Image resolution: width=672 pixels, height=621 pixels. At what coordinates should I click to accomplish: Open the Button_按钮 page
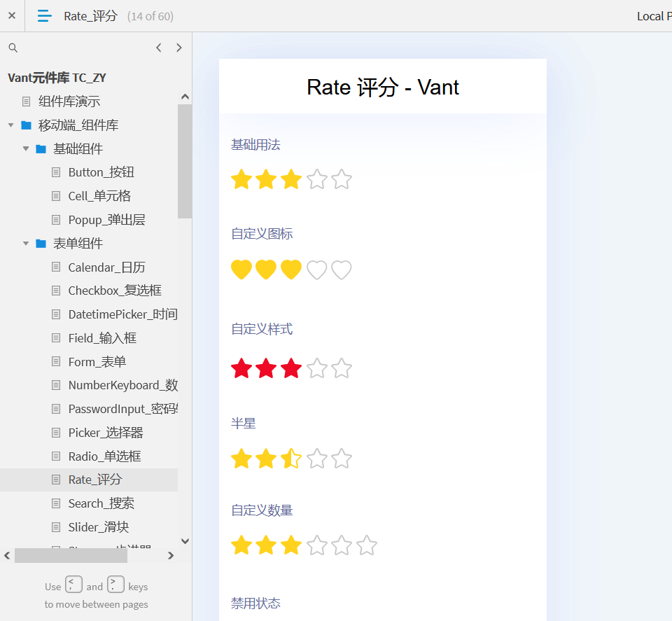[101, 172]
